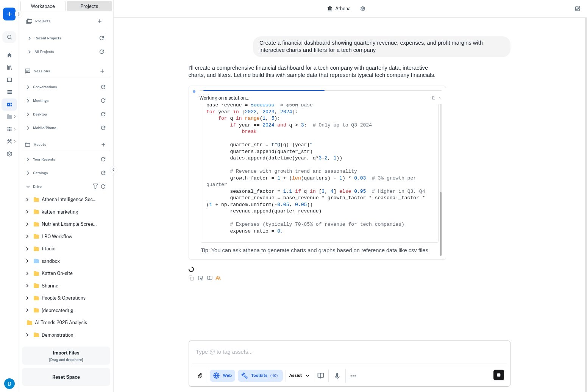Attach a file with paperclip icon
The image size is (587, 392).
coord(200,376)
